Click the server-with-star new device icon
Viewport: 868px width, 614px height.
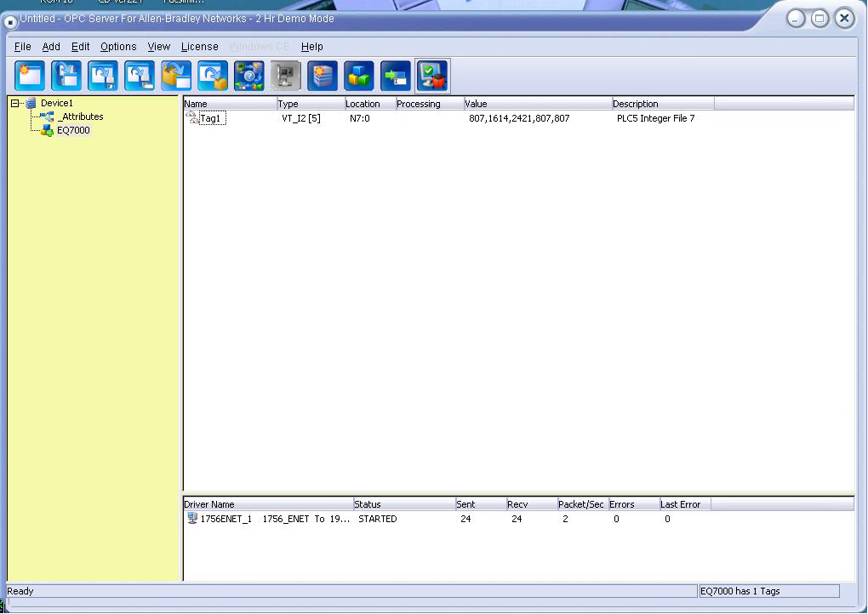[323, 76]
